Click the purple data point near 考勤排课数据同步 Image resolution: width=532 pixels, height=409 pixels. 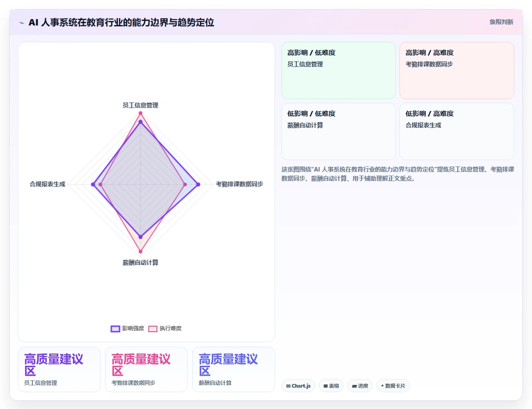(198, 185)
